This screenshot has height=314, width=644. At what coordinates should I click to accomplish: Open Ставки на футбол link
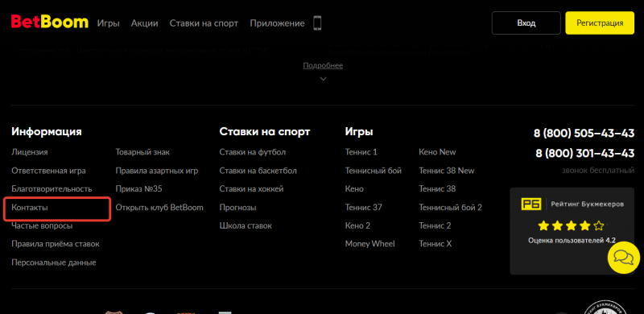pyautogui.click(x=253, y=152)
